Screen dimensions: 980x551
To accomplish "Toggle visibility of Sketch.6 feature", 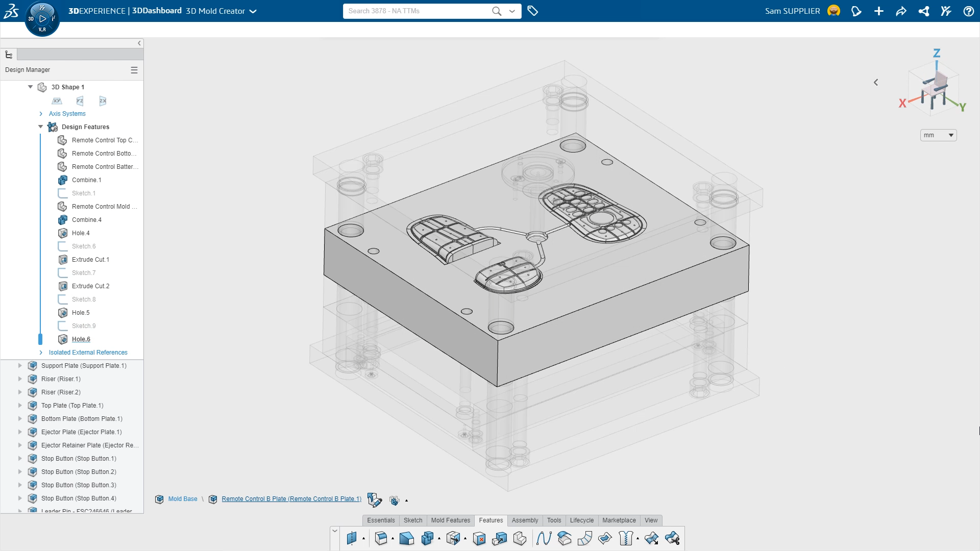I will 64,245.
